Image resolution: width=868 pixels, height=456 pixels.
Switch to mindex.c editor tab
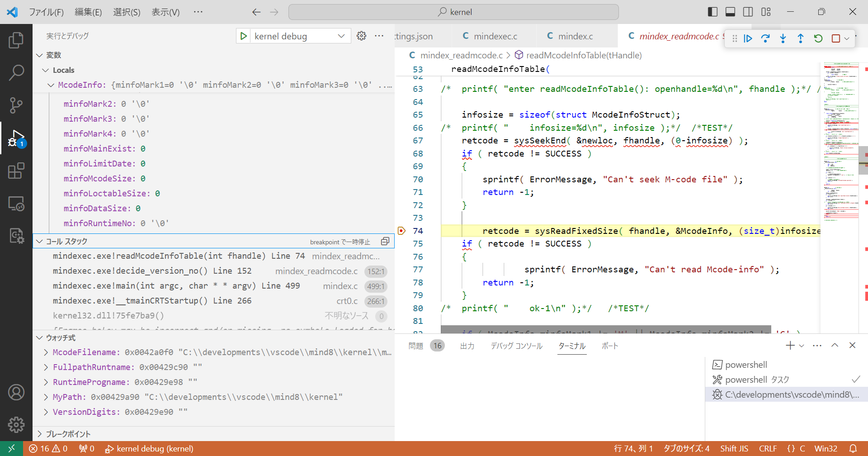(575, 36)
